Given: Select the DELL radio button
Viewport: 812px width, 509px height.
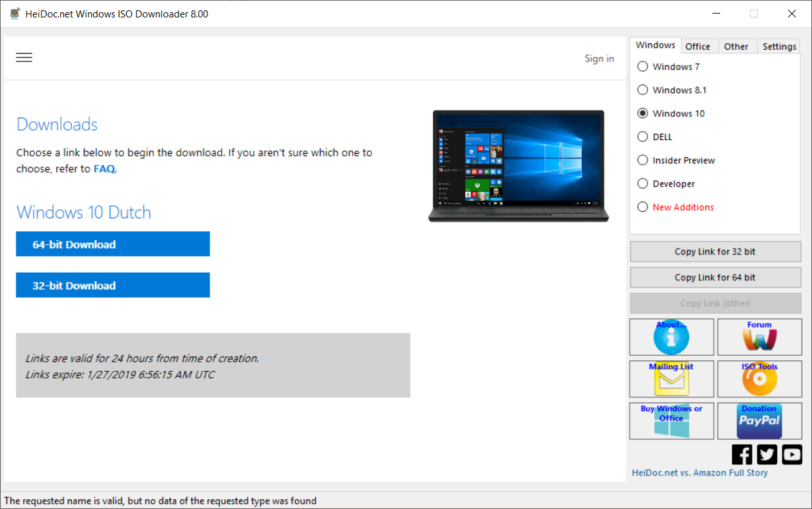Looking at the screenshot, I should pyautogui.click(x=643, y=136).
